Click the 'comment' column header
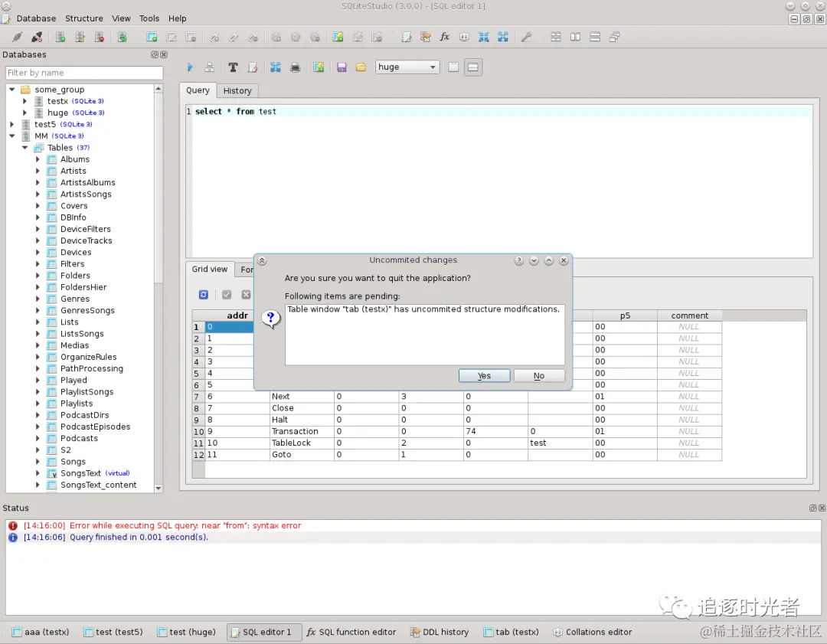This screenshot has width=827, height=644. [689, 315]
